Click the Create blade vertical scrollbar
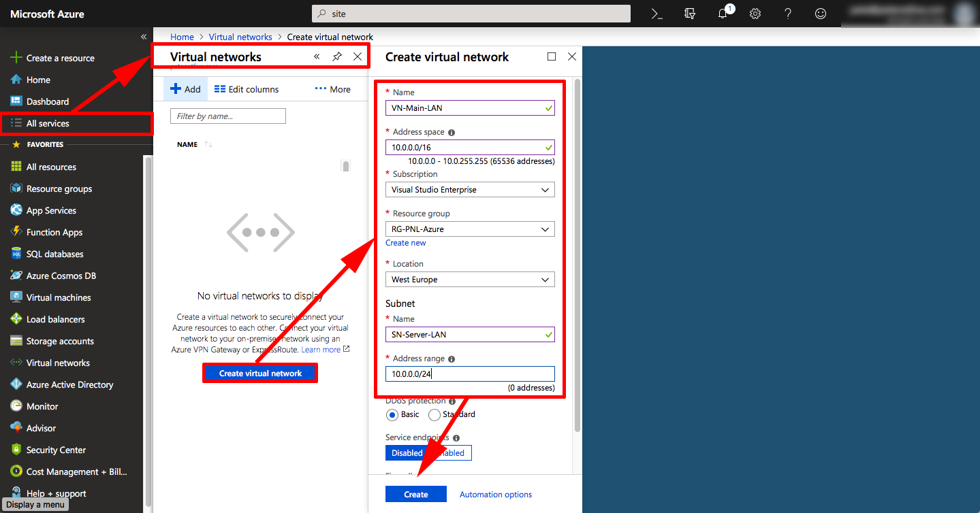This screenshot has height=513, width=980. click(578, 255)
